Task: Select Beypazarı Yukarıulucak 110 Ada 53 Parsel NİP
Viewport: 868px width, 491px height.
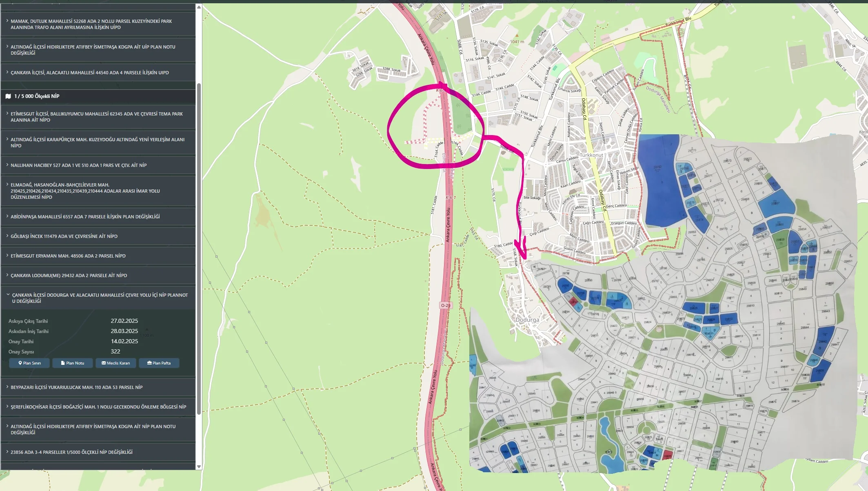Action: [98, 387]
